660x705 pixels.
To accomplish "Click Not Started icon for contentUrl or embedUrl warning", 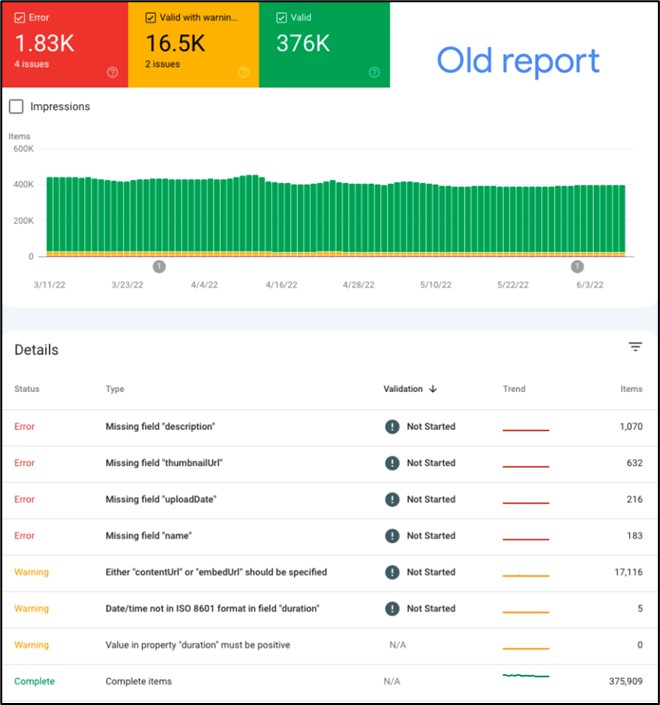I will (x=392, y=572).
